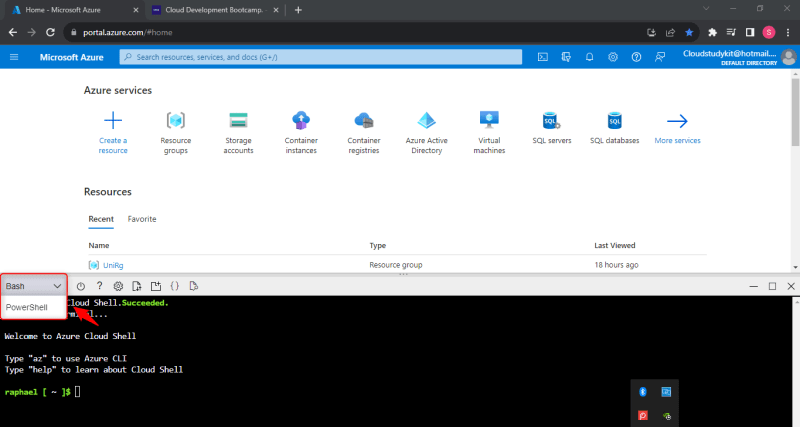The image size is (800, 427).
Task: Open the UniRg resource group link
Action: pos(113,265)
